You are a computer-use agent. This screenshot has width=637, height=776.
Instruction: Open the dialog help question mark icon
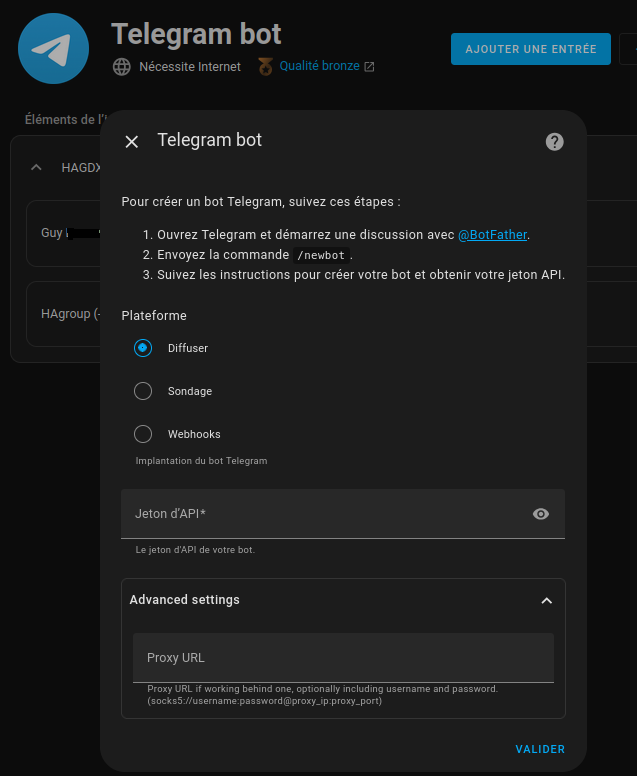tap(554, 142)
